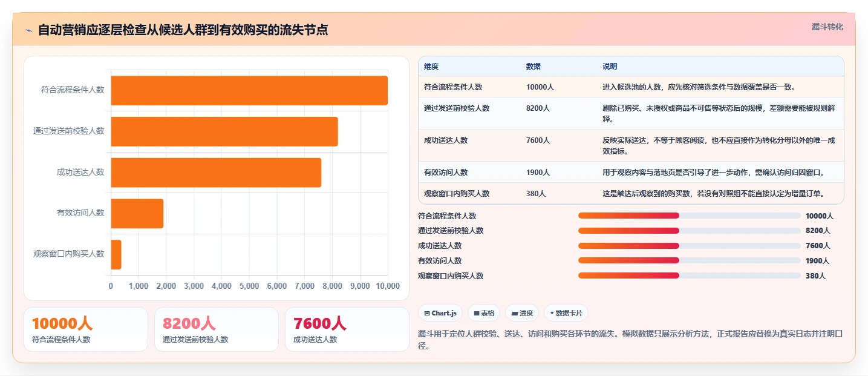This screenshot has width=868, height=376.
Task: Click the 7600人 data card
Action: pos(347,329)
